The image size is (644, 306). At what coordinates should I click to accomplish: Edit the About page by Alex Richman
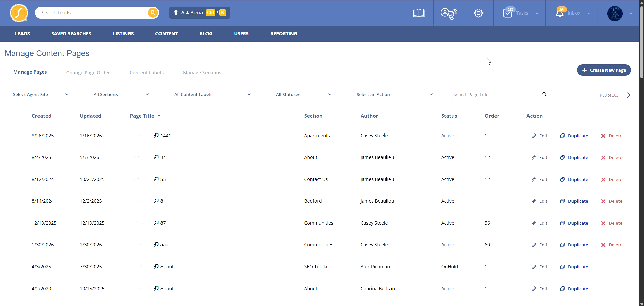tap(540, 267)
